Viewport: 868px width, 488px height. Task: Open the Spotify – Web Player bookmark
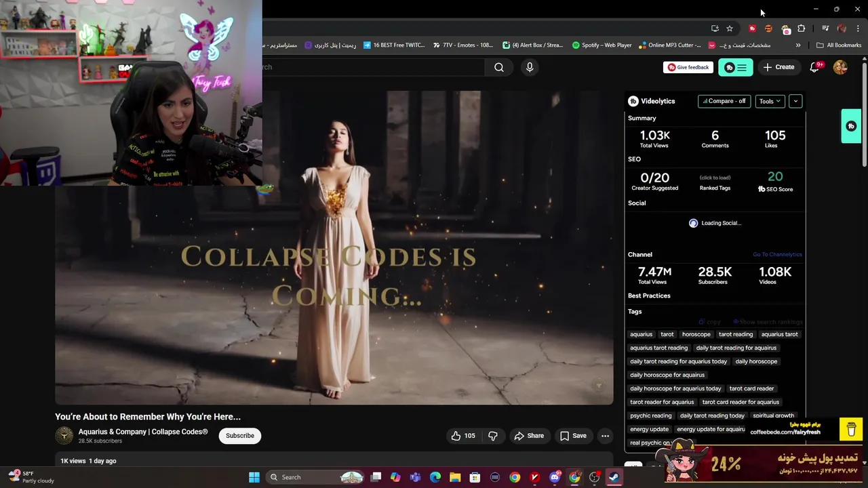point(601,45)
